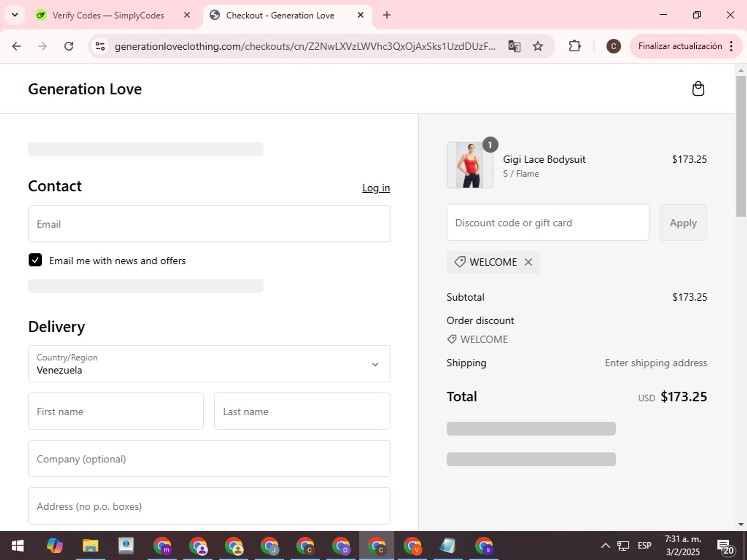
Task: Toggle Email me with news and offers
Action: tap(35, 260)
